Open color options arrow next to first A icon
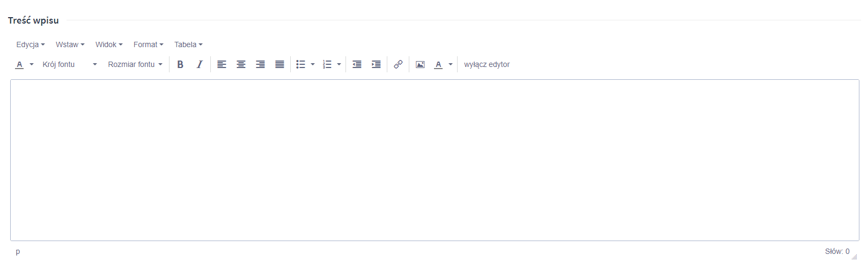Screen dimensions: 868x270 point(32,64)
